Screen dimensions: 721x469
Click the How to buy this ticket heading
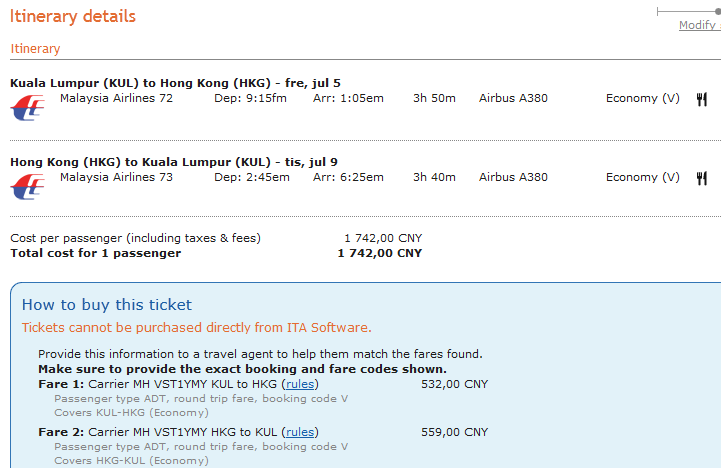[x=107, y=305]
